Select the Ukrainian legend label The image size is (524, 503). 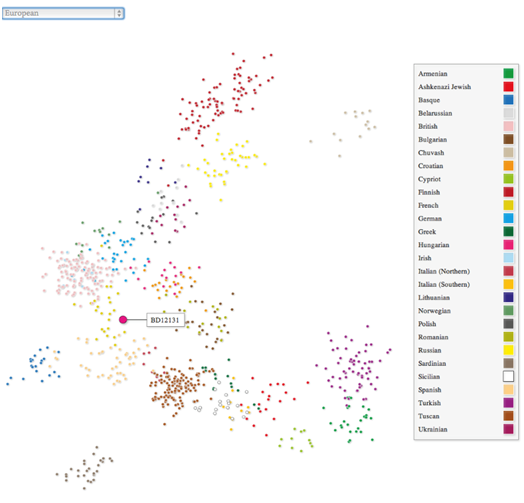(432, 429)
